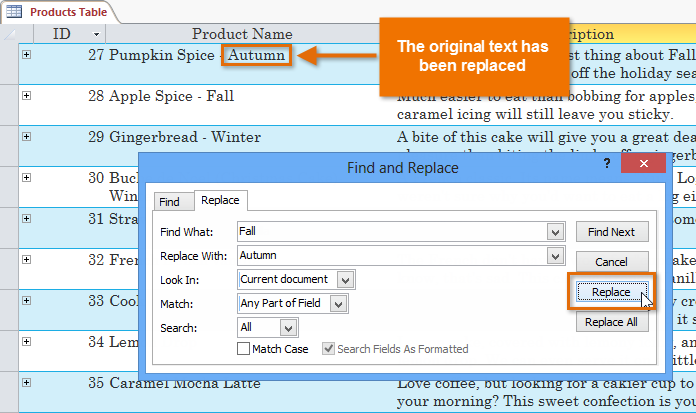Select the Product Name column header
Viewport: 696px width, 413px height.
(x=242, y=34)
